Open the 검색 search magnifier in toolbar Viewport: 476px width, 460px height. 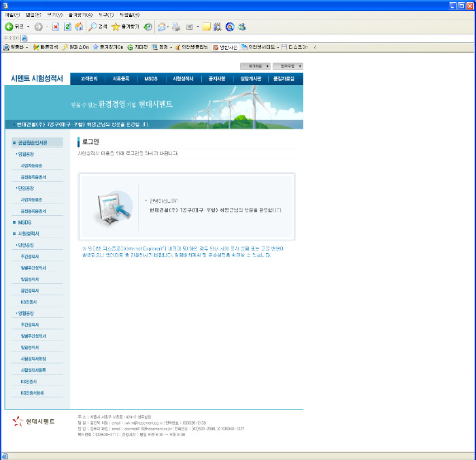tap(97, 27)
